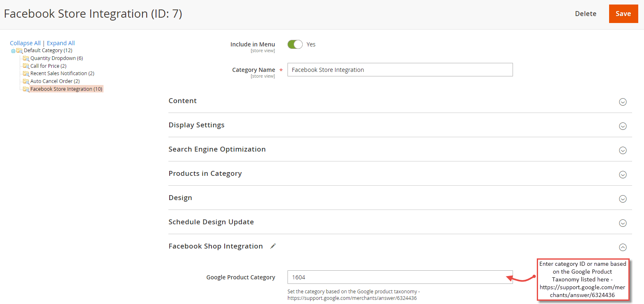Click the Content section title
The image size is (644, 304).
coord(183,101)
